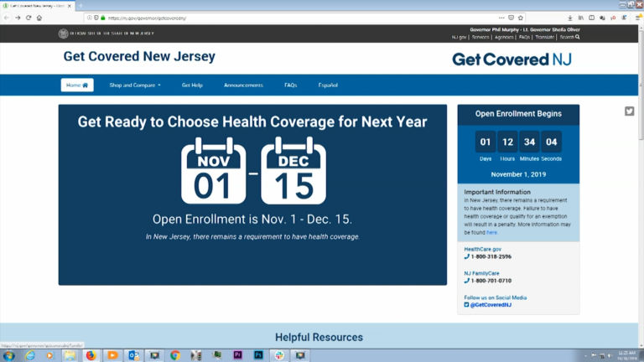
Task: Launch Internet Explorer from taskbar
Action: pos(30,355)
